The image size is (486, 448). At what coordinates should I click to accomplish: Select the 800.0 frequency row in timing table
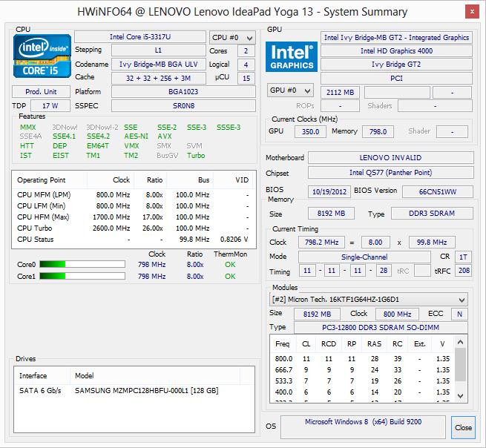click(x=362, y=359)
